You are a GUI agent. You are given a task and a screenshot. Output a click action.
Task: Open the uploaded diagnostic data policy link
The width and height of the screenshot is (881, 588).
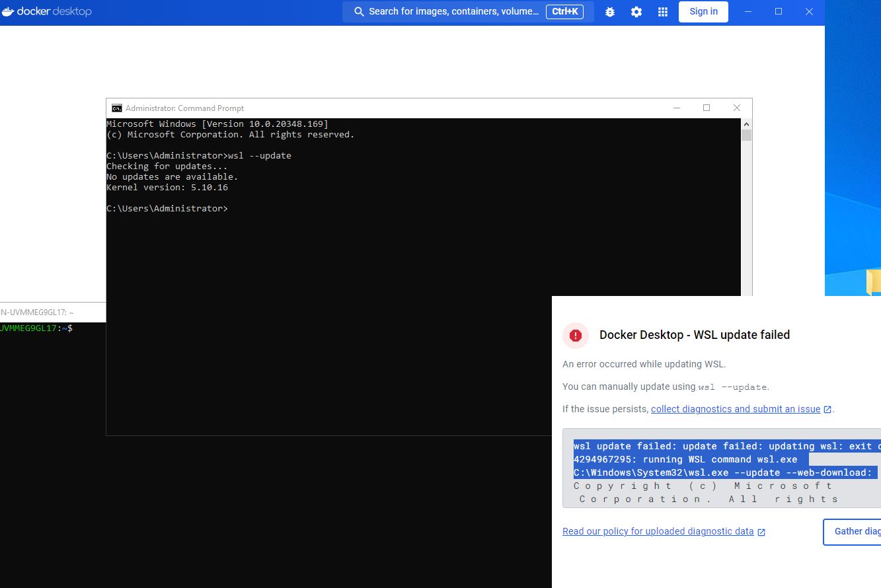point(658,531)
